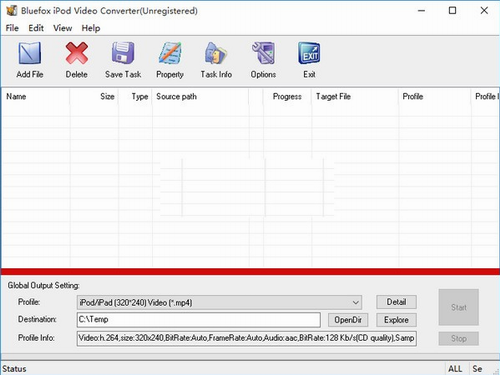Click the Detail button
This screenshot has height=375, width=500.
(x=396, y=302)
